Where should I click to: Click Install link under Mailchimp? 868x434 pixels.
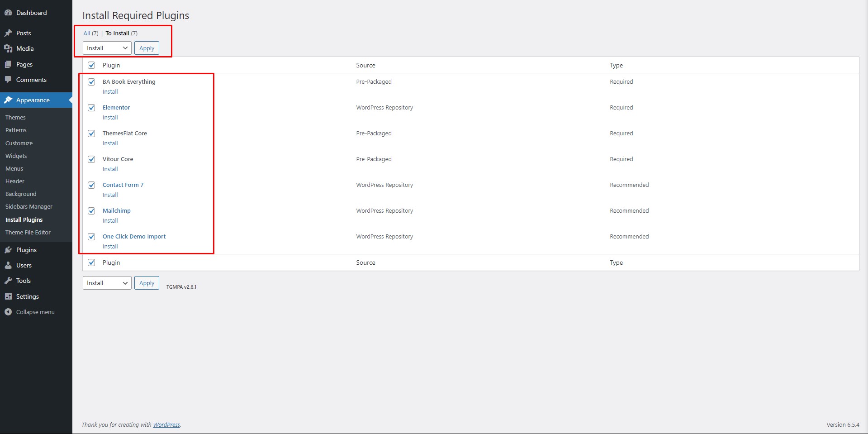click(x=110, y=220)
